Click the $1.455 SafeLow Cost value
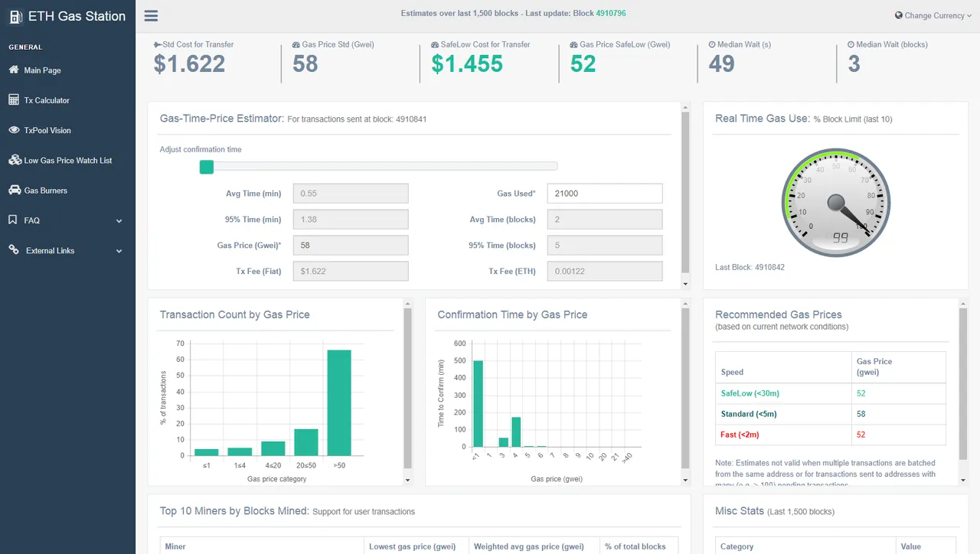The width and height of the screenshot is (980, 554). point(467,64)
